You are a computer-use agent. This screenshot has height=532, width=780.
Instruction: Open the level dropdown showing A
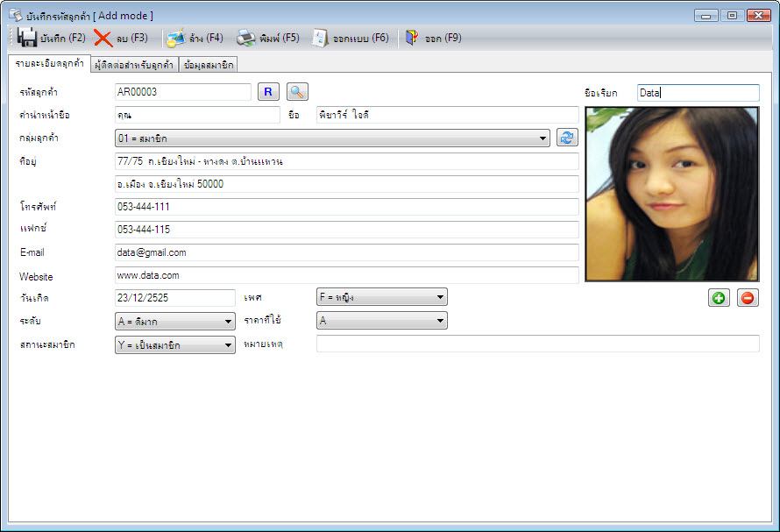175,322
